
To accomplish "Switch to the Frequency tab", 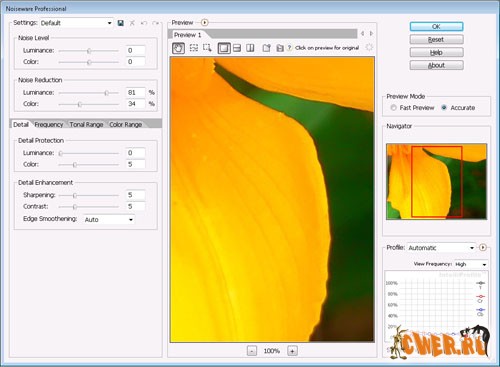I will [49, 124].
